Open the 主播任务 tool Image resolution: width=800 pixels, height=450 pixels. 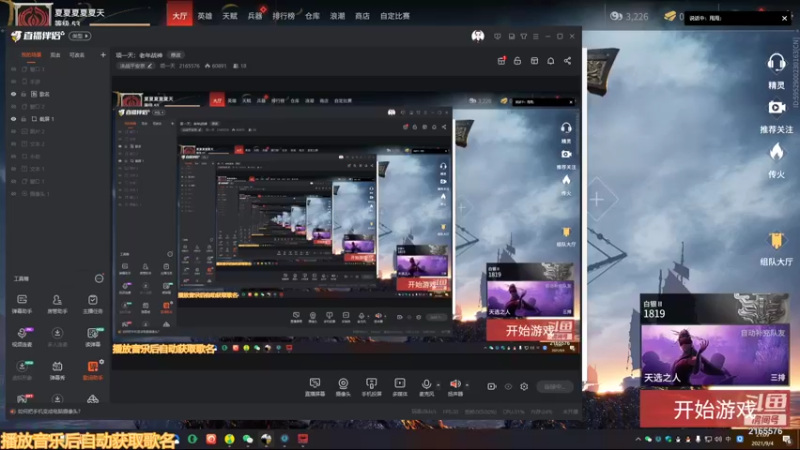[x=92, y=304]
